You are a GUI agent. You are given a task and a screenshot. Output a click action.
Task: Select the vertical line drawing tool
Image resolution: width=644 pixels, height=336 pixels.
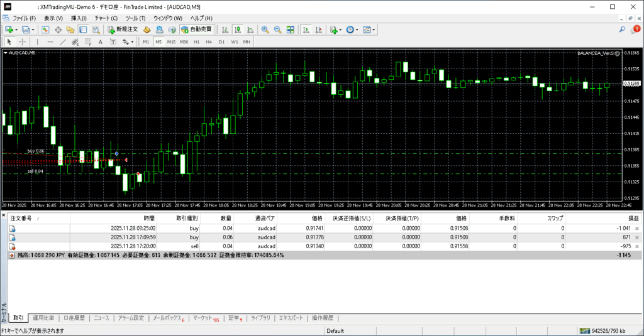tap(36, 42)
